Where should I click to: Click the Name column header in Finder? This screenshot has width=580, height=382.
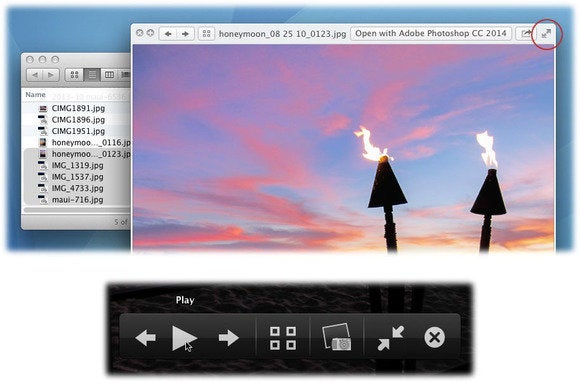(x=36, y=95)
